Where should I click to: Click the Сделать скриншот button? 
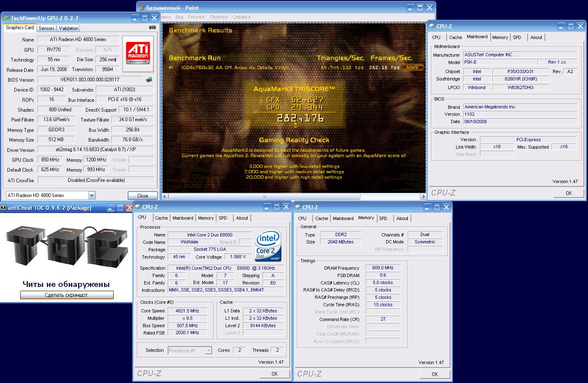67,295
